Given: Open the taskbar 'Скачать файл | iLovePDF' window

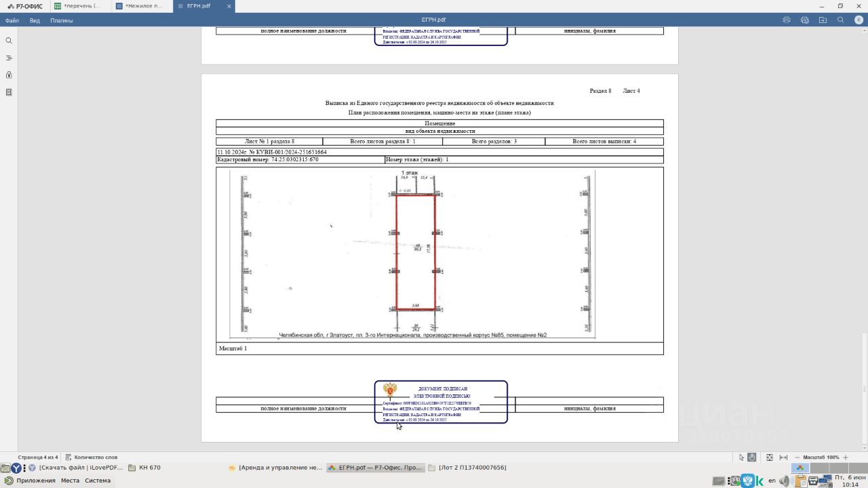Looking at the screenshot, I should [x=76, y=468].
